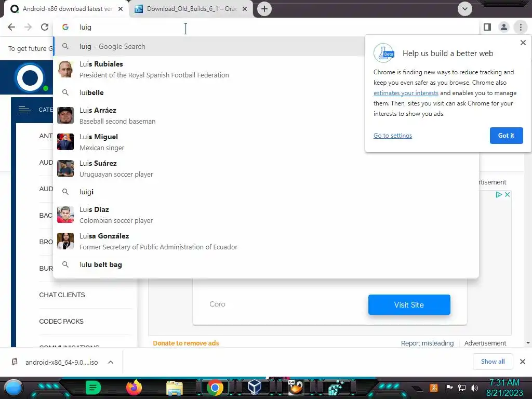Screen dimensions: 532x399
Task: Select the Luisa González suggestion
Action: pos(266,241)
